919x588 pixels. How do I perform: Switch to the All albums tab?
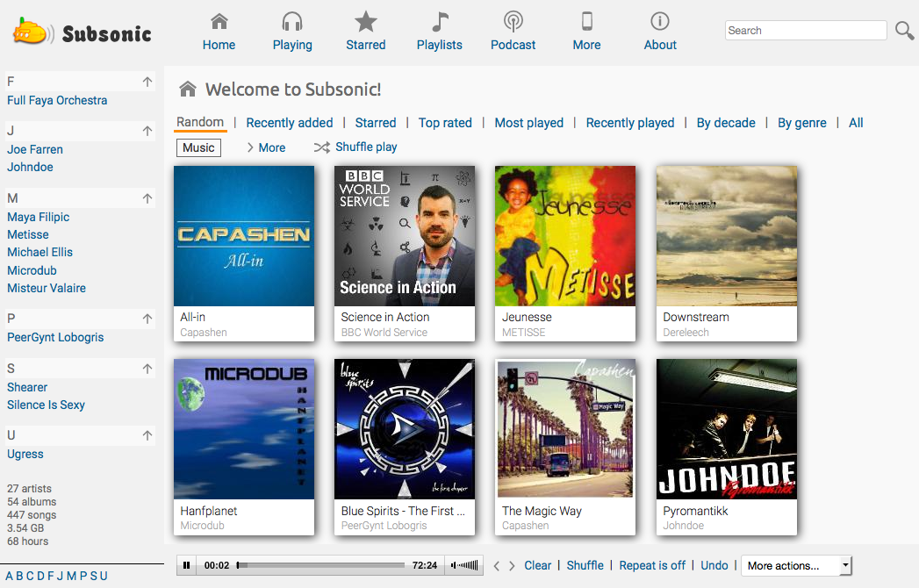pos(856,123)
